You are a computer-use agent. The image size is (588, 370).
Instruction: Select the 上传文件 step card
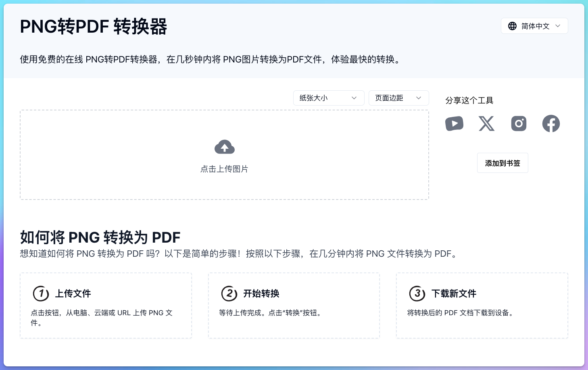point(106,305)
